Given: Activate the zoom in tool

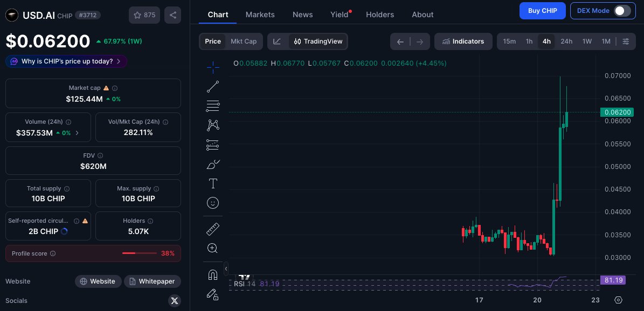Looking at the screenshot, I should [x=213, y=248].
